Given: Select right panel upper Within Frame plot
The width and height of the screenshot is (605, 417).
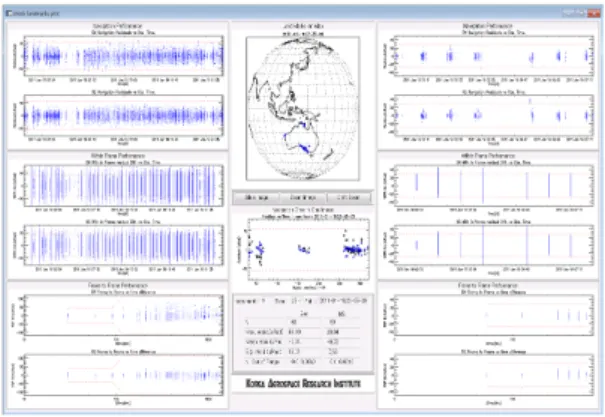Looking at the screenshot, I should tap(494, 186).
